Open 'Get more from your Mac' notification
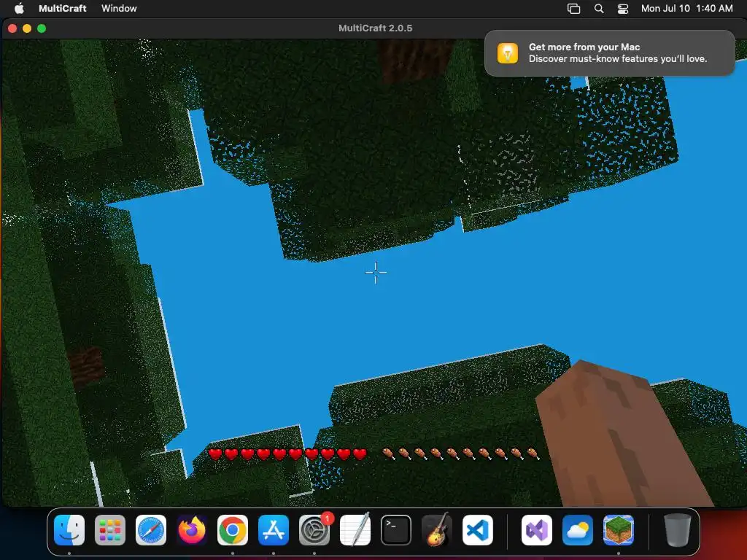747x560 pixels. [609, 52]
